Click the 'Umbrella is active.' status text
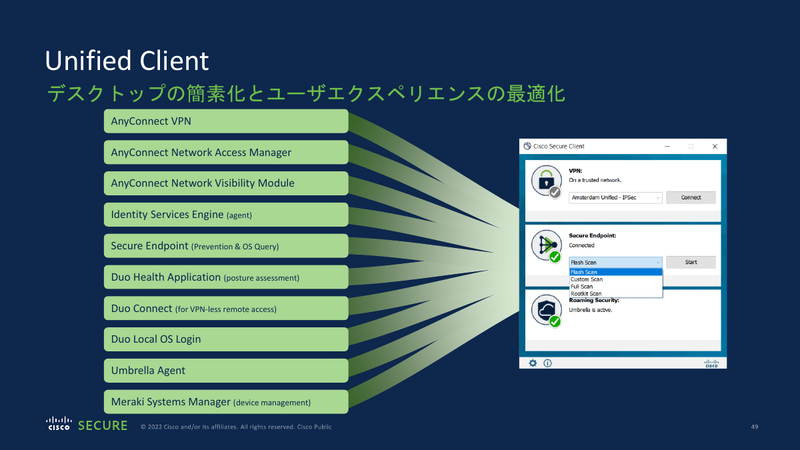 click(x=590, y=310)
